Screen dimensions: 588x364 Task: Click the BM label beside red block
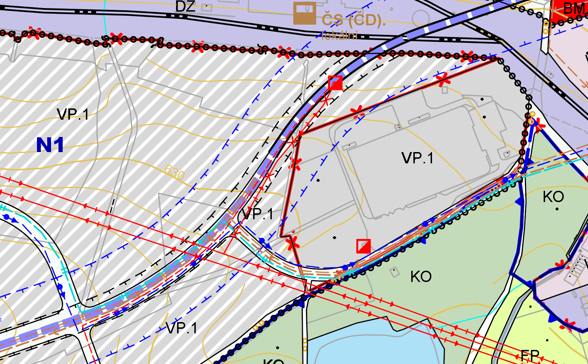coord(574,8)
